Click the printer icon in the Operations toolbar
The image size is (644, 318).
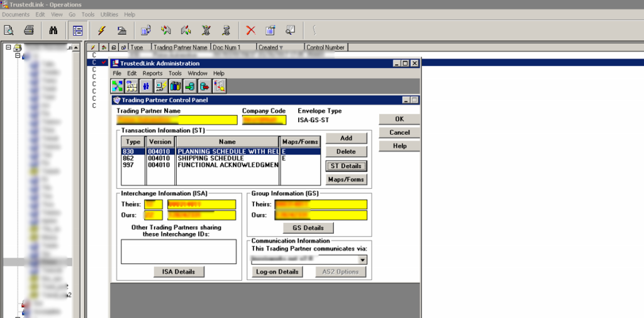coord(28,30)
